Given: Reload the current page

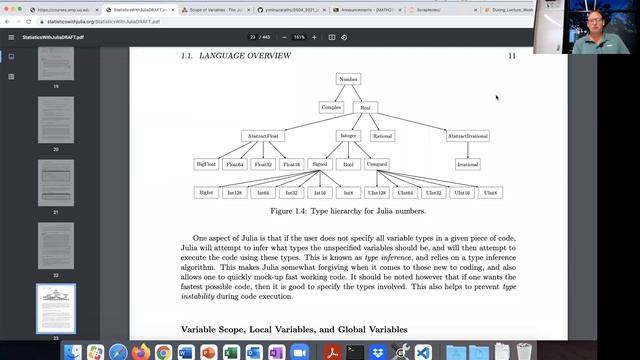Looking at the screenshot, I should click(29, 22).
